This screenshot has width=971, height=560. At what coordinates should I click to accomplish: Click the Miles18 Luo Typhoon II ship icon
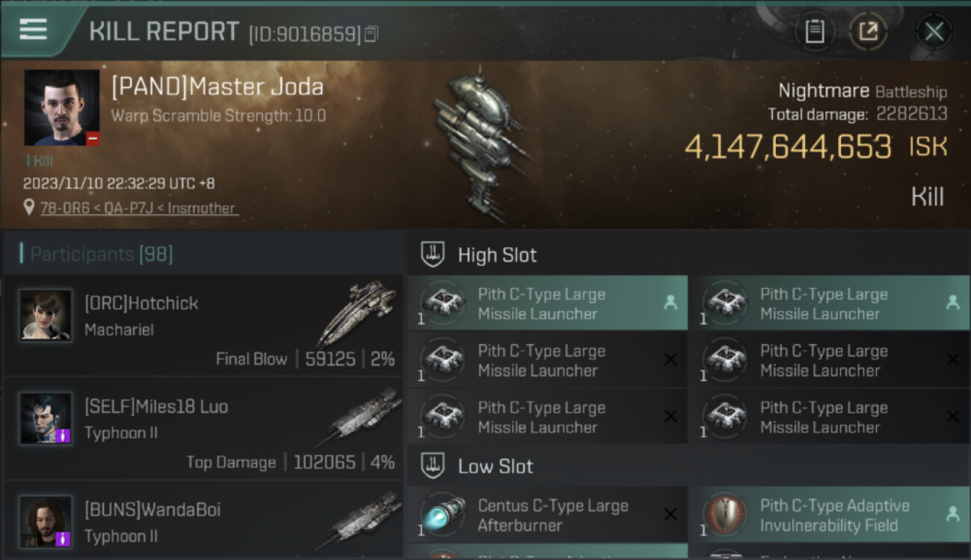pos(357,416)
